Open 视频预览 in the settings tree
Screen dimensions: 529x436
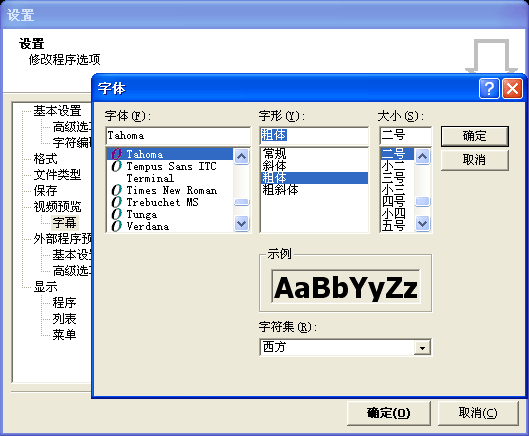(57, 207)
